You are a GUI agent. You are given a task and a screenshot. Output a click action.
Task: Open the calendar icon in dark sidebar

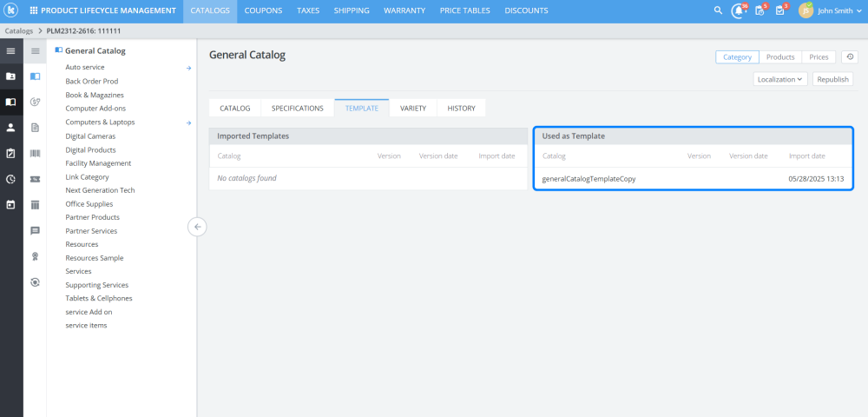(10, 204)
